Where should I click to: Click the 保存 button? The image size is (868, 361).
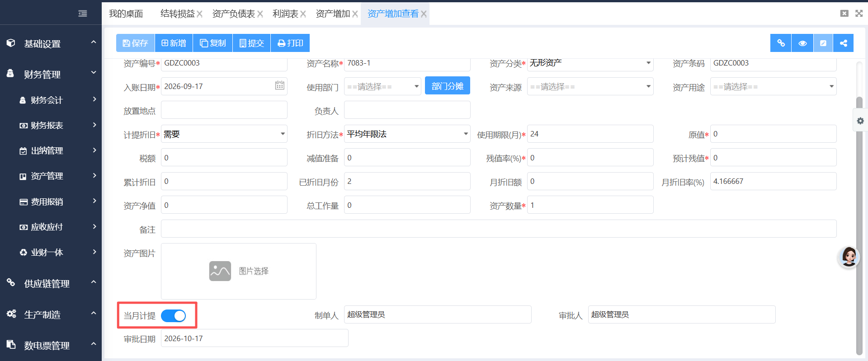click(135, 43)
